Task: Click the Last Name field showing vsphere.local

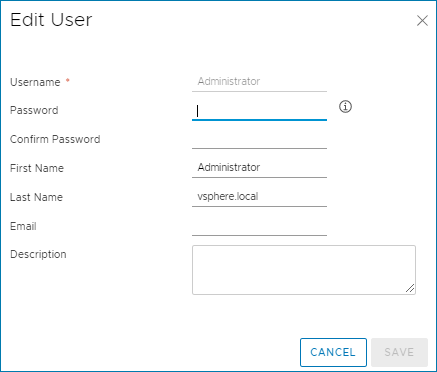Action: pos(259,197)
